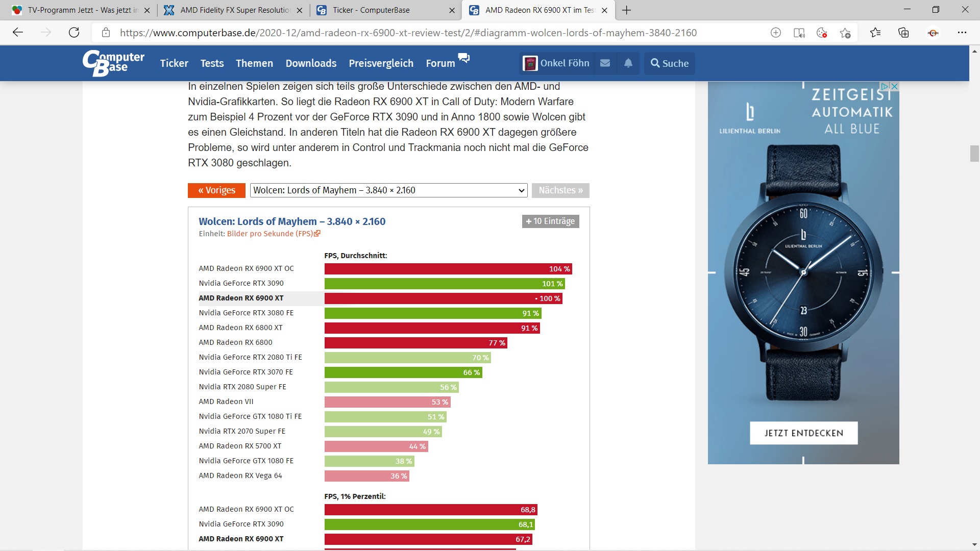
Task: Click the blocked cookies icon in address bar
Action: (x=822, y=33)
